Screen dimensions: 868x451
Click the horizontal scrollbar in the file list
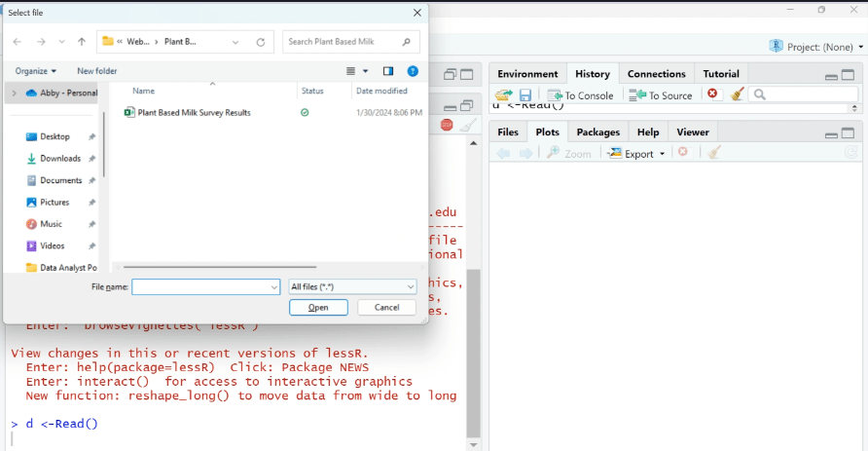click(x=219, y=267)
